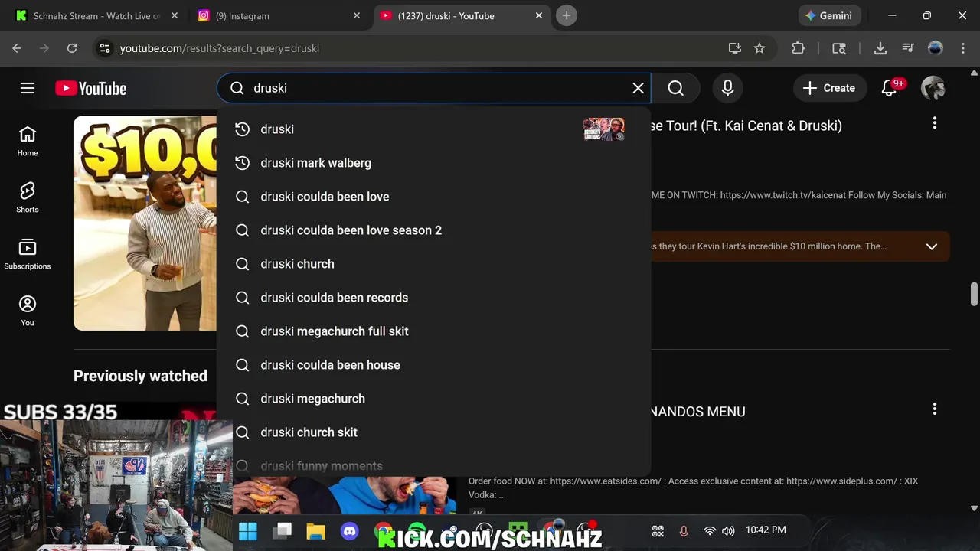980x551 pixels.
Task: Open the YouTube guide hamburger menu
Action: coord(28,88)
